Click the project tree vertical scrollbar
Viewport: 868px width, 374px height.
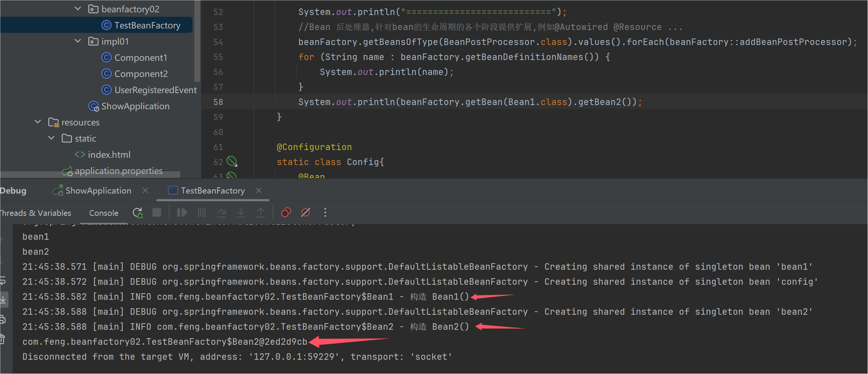click(x=197, y=41)
